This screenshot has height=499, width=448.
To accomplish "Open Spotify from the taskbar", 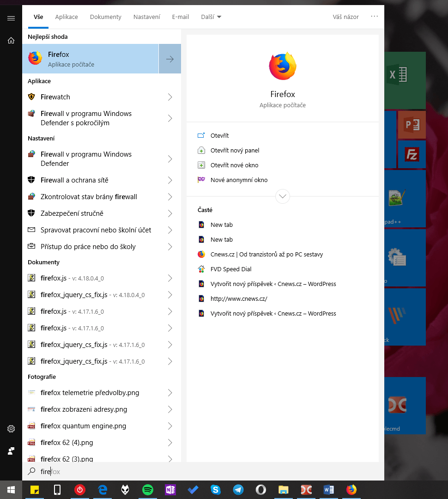I will [148, 490].
